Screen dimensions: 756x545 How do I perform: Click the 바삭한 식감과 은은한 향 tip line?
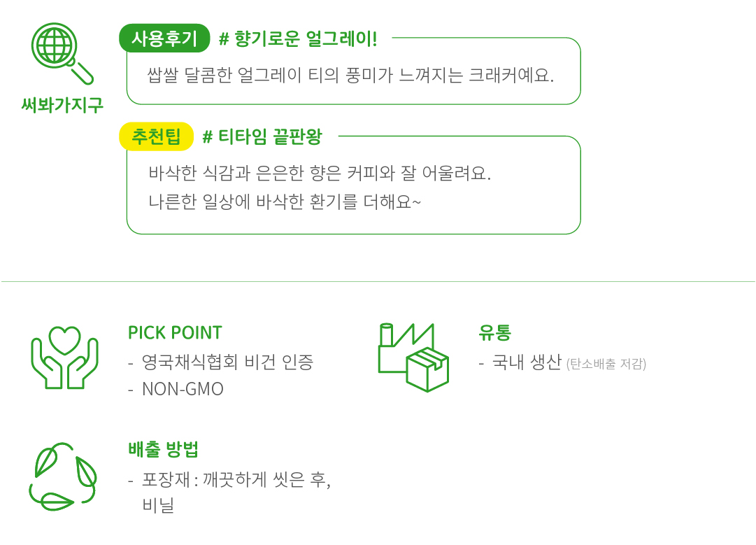[x=320, y=173]
